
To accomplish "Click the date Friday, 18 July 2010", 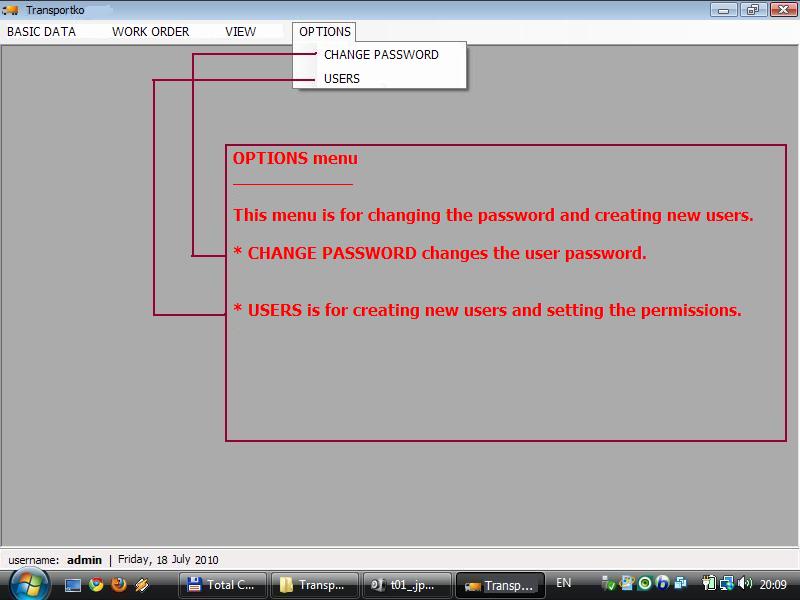I will [x=168, y=560].
